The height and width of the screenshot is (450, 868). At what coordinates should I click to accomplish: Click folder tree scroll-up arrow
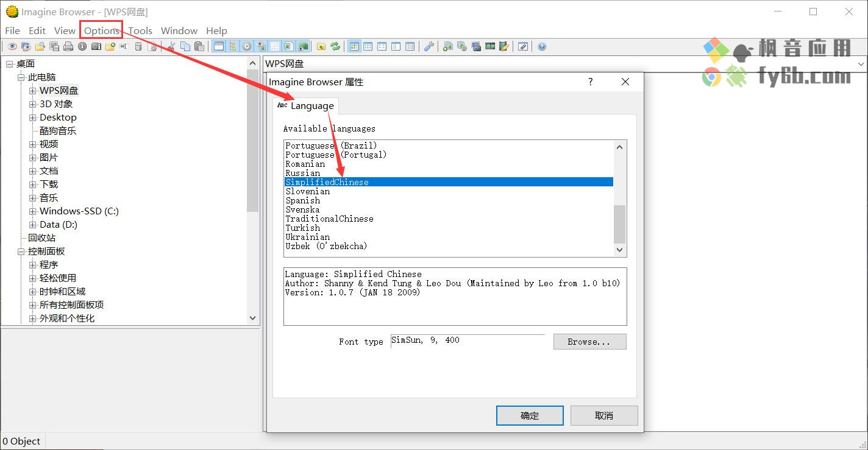pyautogui.click(x=253, y=63)
